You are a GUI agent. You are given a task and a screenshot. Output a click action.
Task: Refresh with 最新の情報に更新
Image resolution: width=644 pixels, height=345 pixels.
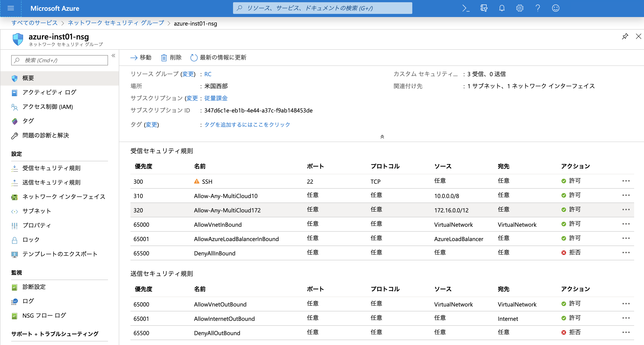pyautogui.click(x=218, y=58)
